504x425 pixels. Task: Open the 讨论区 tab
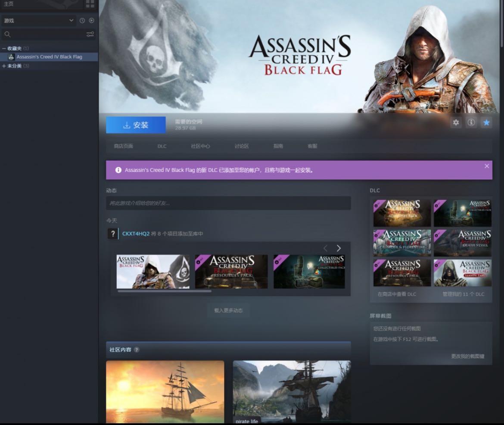click(242, 146)
